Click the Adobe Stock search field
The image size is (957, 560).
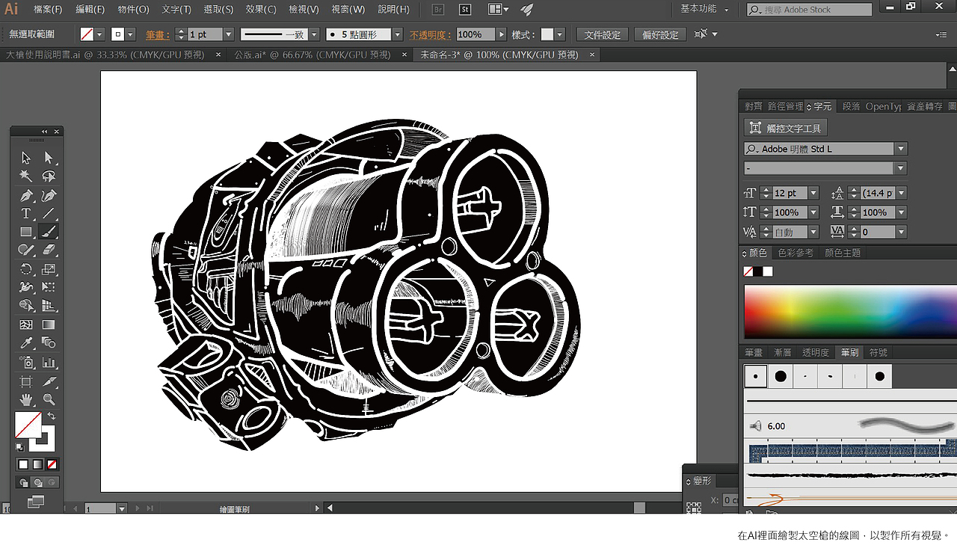tap(815, 10)
